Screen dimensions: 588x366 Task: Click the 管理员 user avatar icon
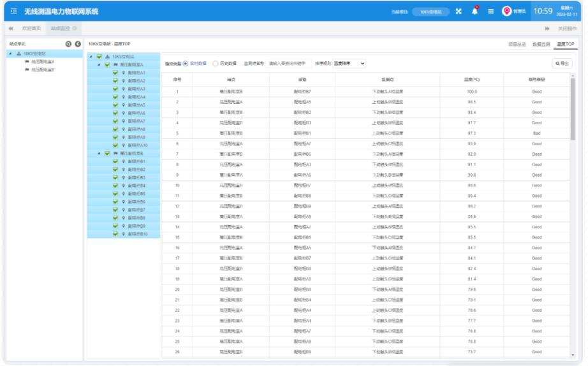coord(508,12)
